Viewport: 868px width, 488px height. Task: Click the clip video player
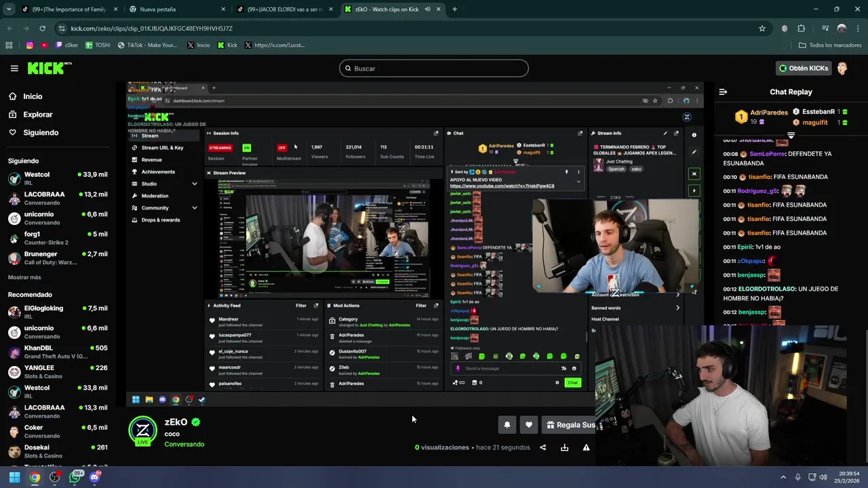pyautogui.click(x=416, y=243)
